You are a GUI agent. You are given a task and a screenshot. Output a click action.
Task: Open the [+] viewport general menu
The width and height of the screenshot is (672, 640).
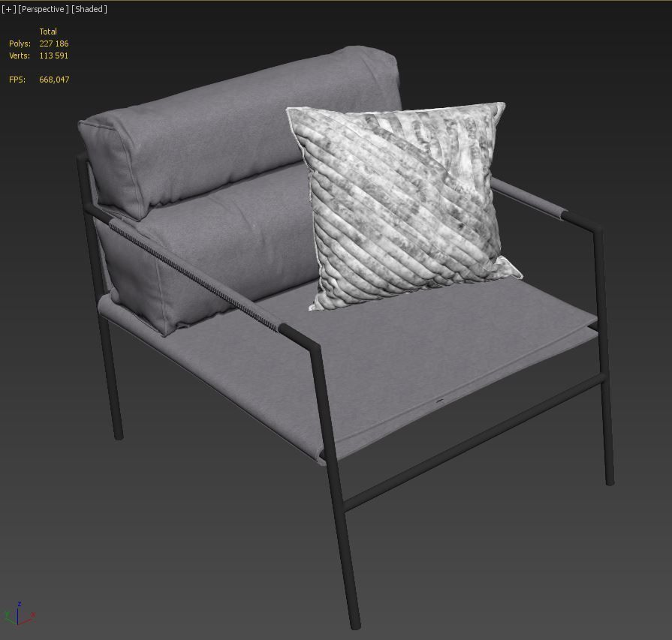(x=8, y=9)
